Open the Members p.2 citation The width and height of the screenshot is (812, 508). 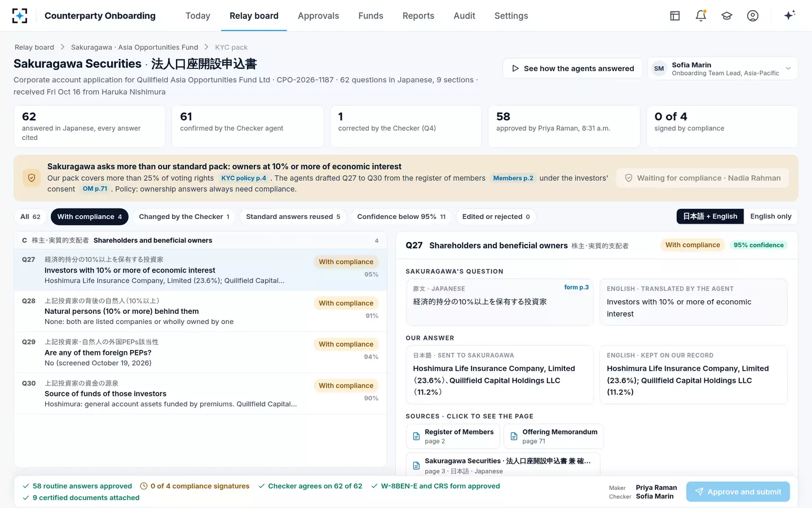tap(513, 178)
